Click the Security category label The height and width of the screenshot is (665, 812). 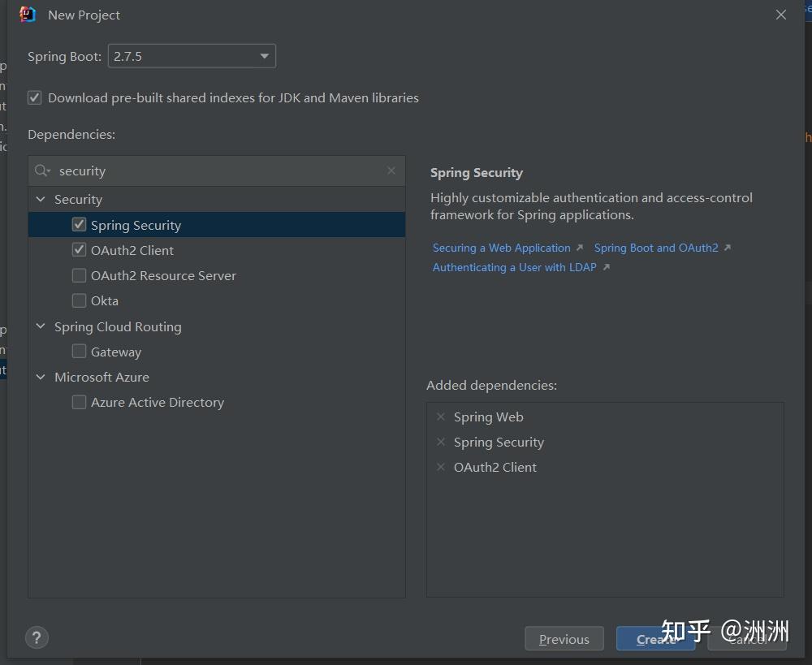click(x=78, y=200)
